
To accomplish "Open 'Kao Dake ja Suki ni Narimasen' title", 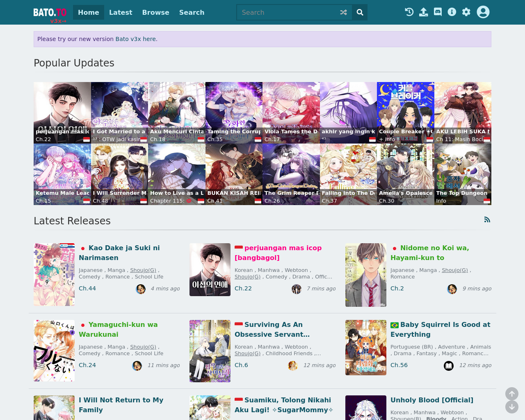I will click(119, 253).
